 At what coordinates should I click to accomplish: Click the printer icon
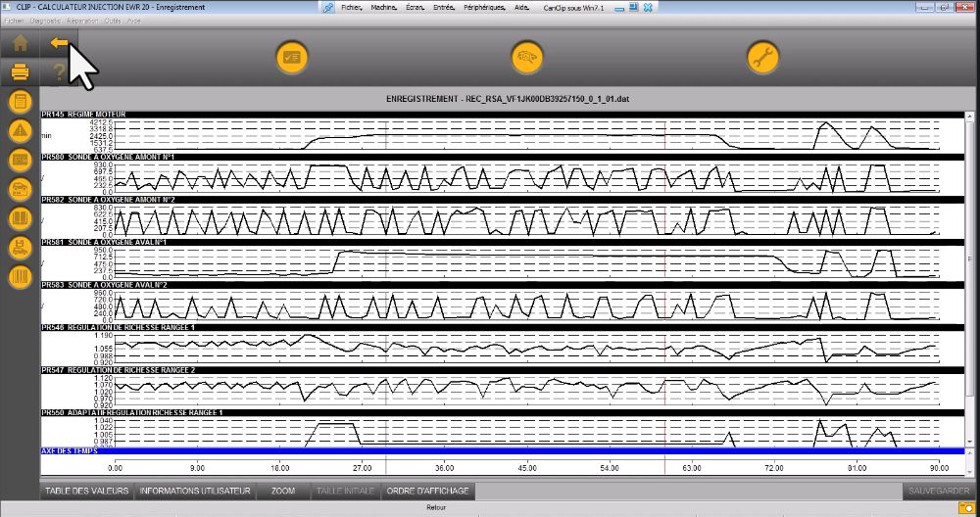[20, 71]
